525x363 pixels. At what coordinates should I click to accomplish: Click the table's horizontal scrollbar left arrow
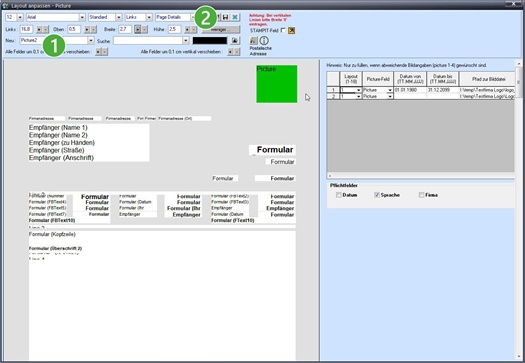coord(330,176)
